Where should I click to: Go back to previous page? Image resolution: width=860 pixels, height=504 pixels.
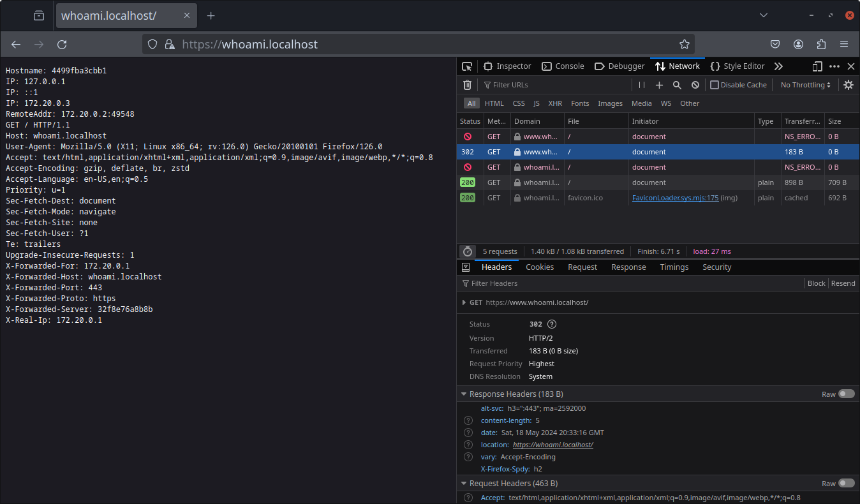(16, 44)
